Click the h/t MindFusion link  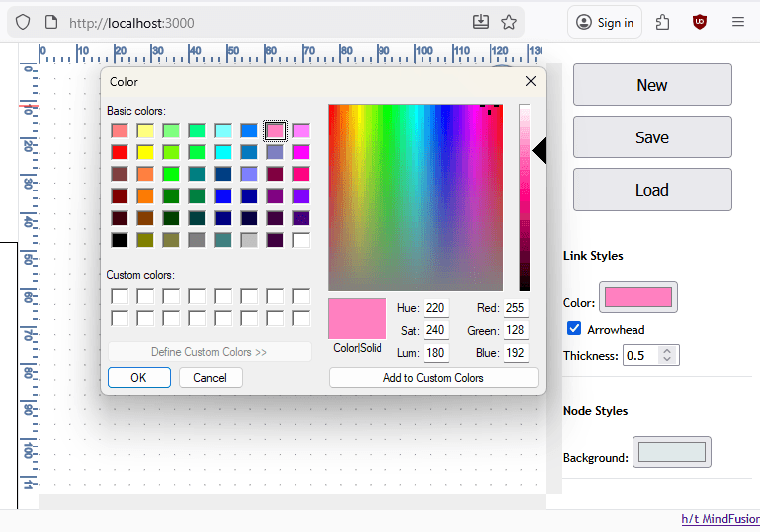(x=720, y=519)
